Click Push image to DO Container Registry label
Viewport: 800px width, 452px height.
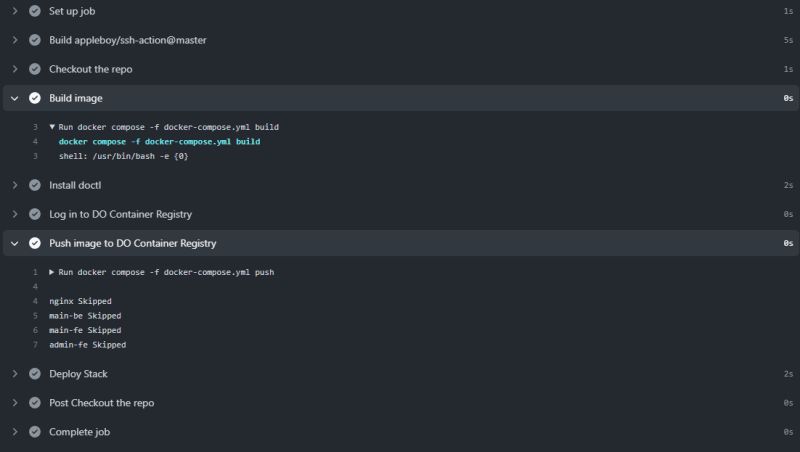pyautogui.click(x=133, y=244)
